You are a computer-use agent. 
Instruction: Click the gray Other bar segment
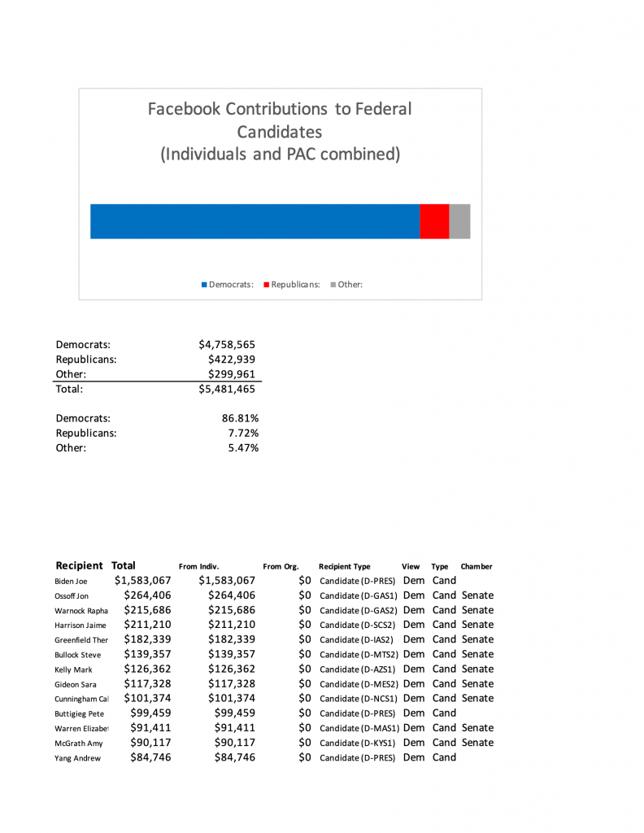tap(459, 221)
